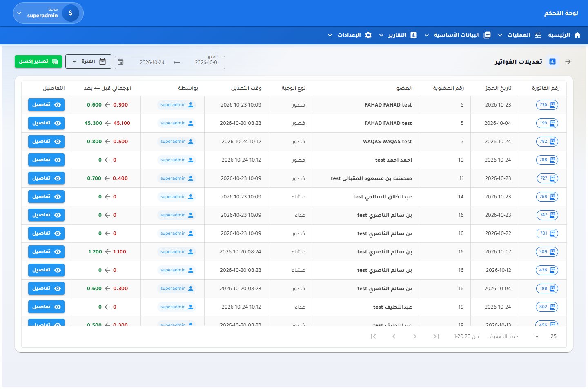The image size is (588, 389).
Task: Click the تصدير إكسل export button
Action: click(x=38, y=62)
